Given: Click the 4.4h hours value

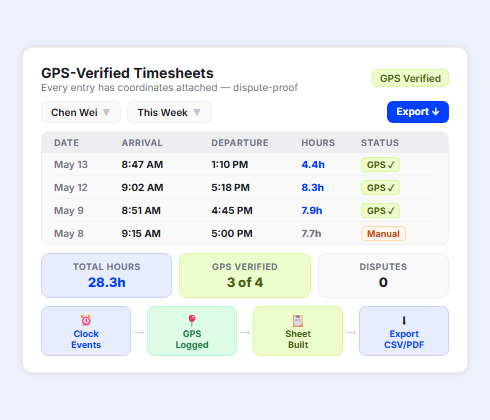Looking at the screenshot, I should point(313,165).
